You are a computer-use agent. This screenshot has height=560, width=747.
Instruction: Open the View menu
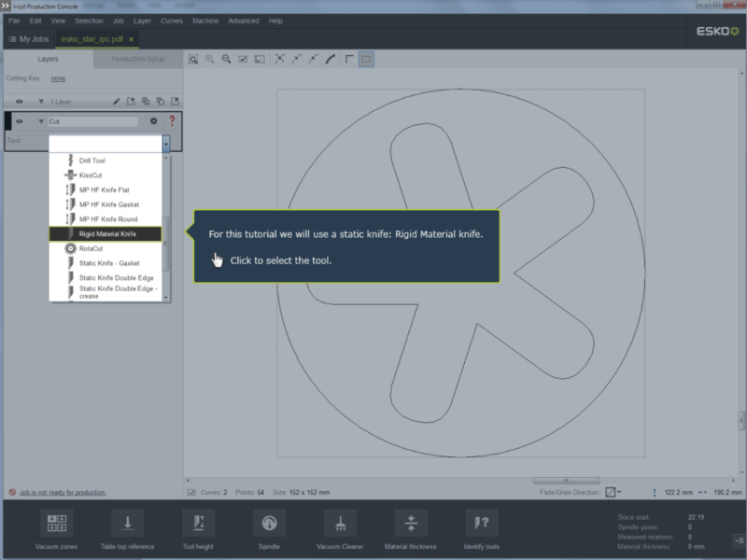click(x=58, y=21)
